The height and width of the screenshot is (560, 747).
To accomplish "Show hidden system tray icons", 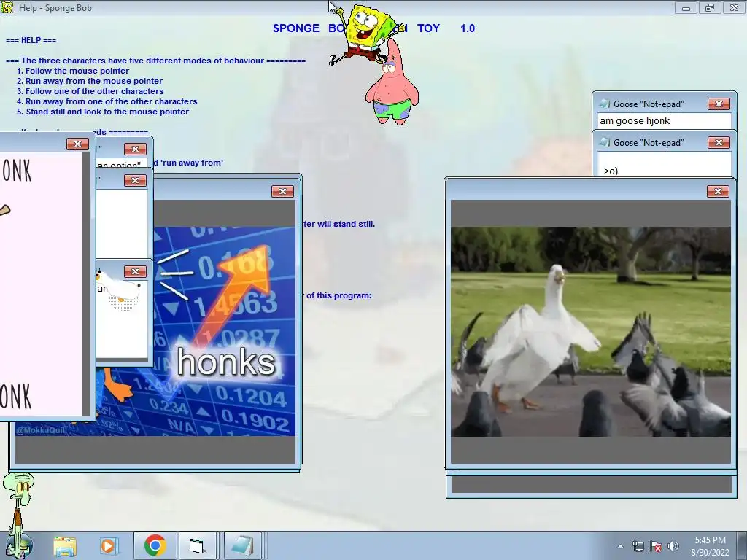I will [620, 546].
